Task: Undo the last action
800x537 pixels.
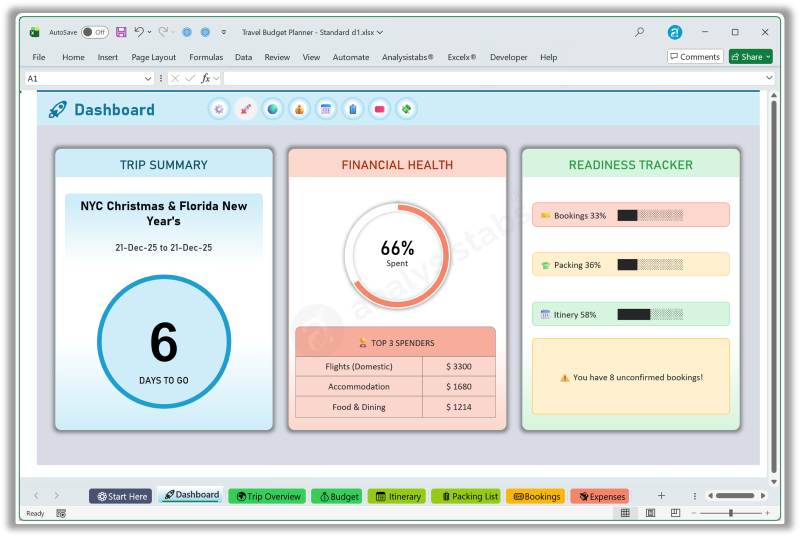Action: coord(139,32)
